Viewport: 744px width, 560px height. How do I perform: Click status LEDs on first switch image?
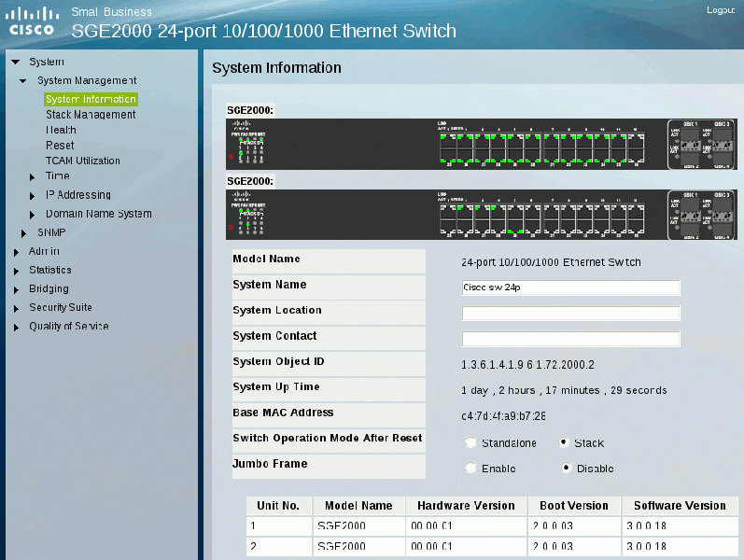click(x=248, y=147)
